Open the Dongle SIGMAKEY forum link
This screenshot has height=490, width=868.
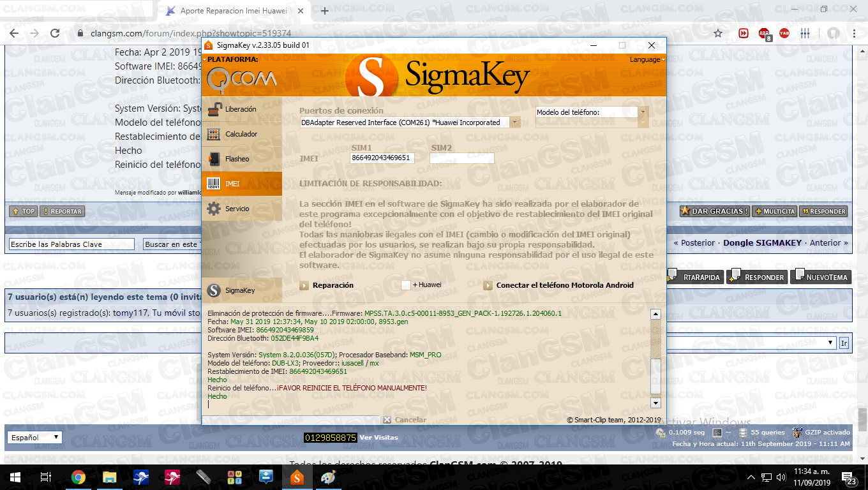(762, 242)
